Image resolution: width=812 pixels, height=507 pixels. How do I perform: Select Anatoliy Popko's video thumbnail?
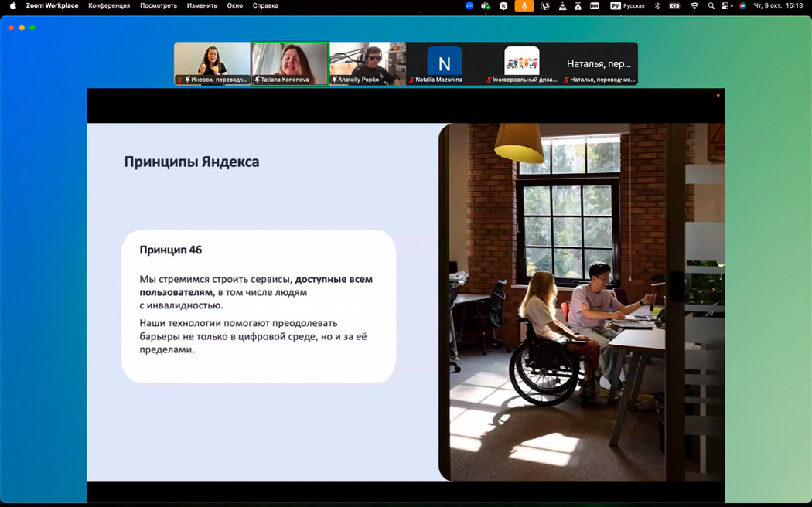click(367, 63)
